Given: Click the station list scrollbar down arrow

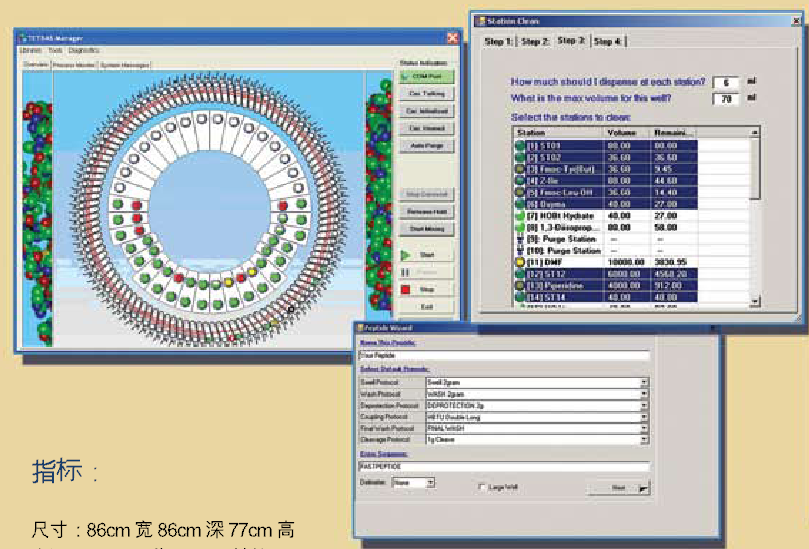Looking at the screenshot, I should pyautogui.click(x=755, y=301).
